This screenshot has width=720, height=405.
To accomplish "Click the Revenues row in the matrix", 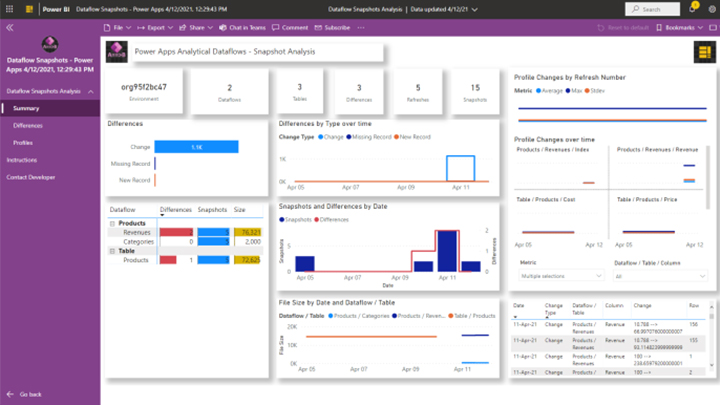I will point(185,232).
